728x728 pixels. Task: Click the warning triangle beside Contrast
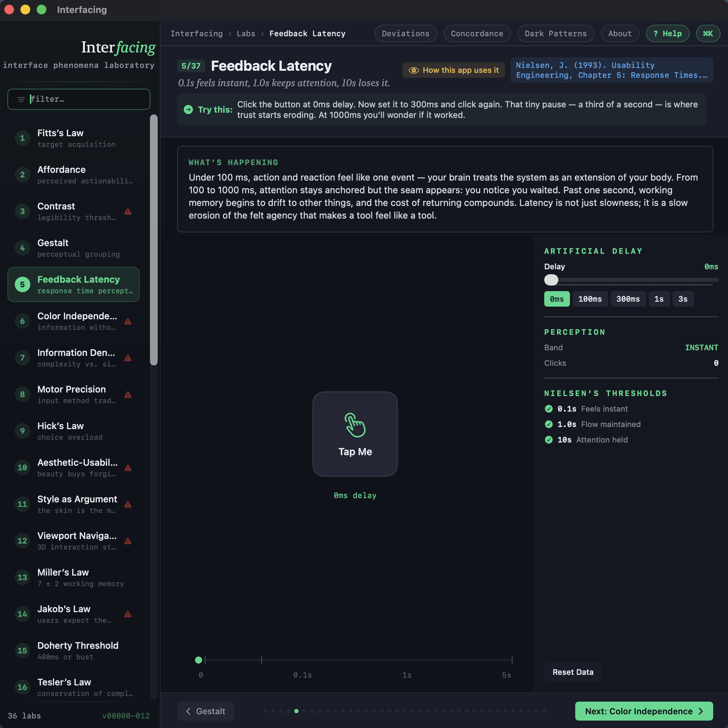[x=128, y=212]
